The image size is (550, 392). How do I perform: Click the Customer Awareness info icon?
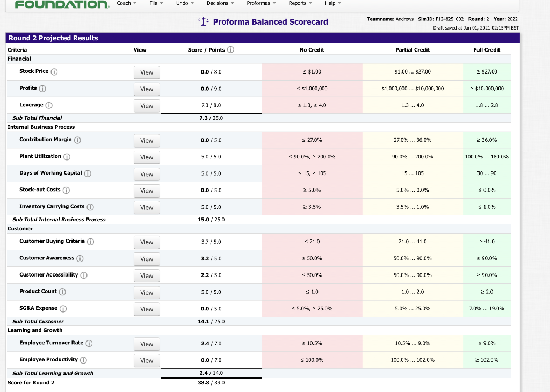[81, 259]
